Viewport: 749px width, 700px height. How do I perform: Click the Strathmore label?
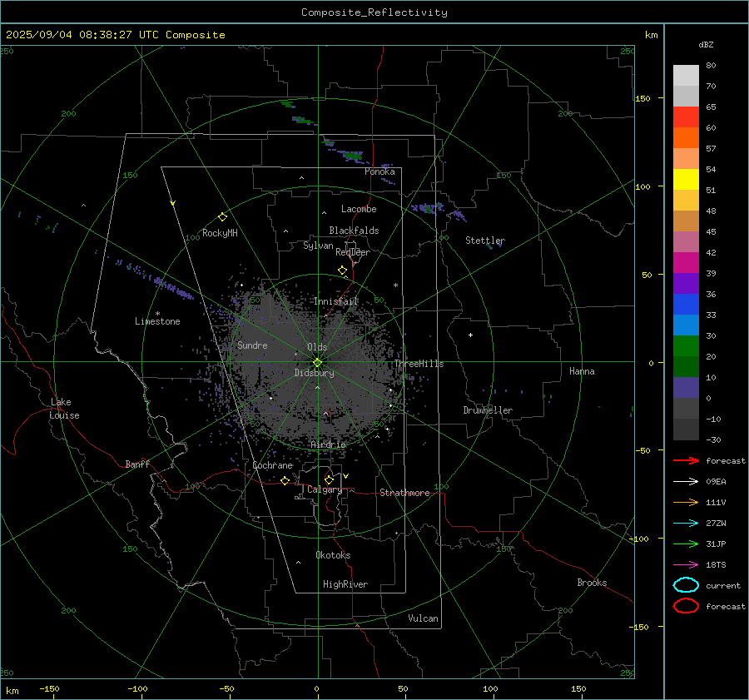(404, 493)
